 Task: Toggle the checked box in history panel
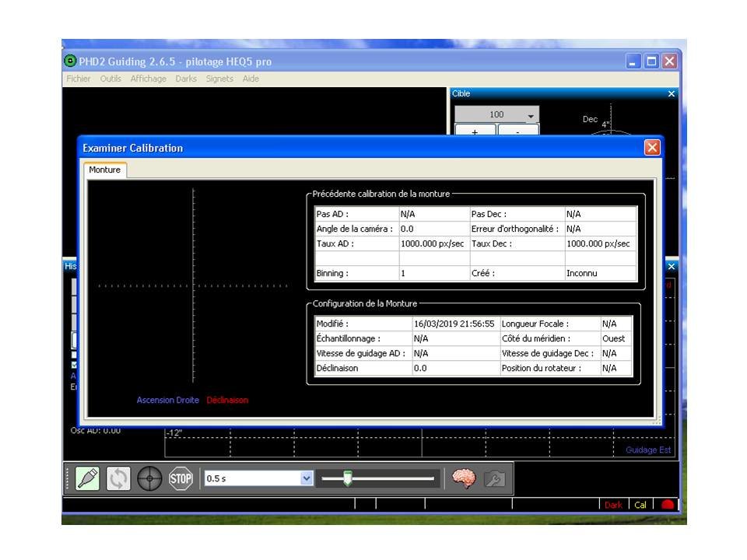74,366
